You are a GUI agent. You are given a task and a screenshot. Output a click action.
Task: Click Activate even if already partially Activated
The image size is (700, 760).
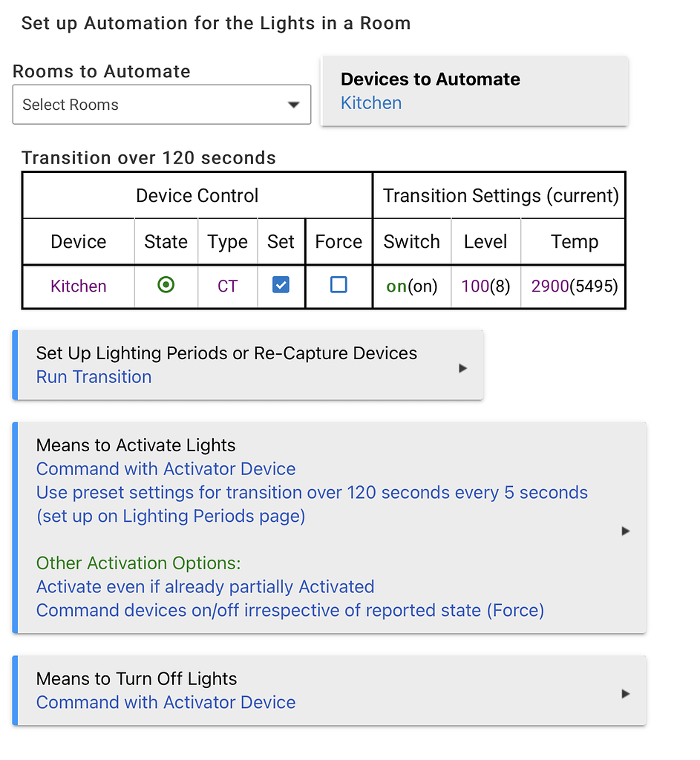click(205, 587)
